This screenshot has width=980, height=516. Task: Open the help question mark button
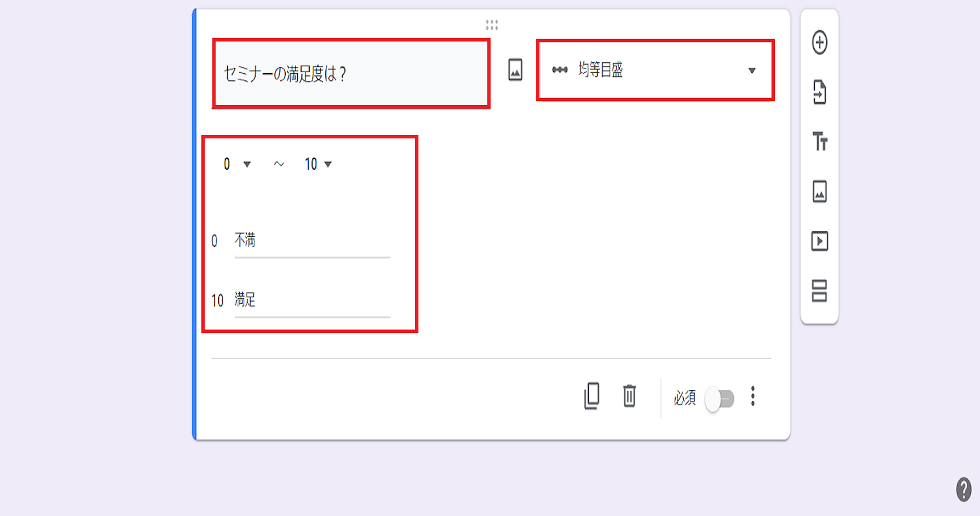964,490
